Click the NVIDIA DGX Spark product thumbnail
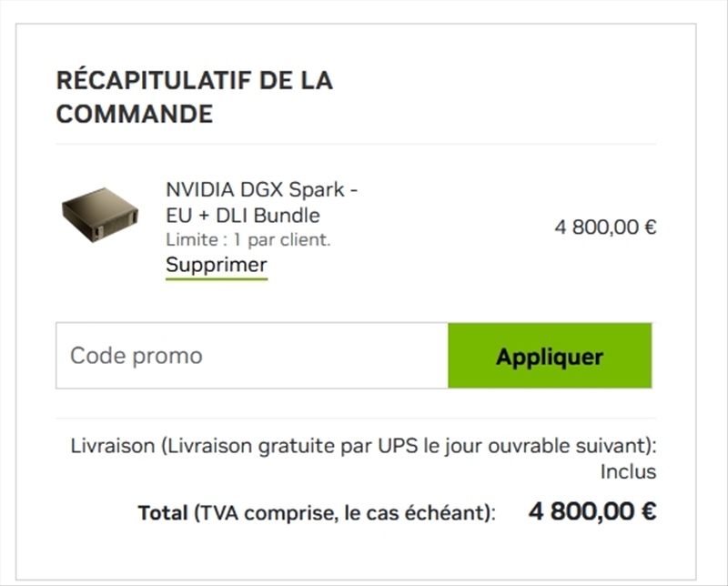This screenshot has width=728, height=586. pyautogui.click(x=100, y=215)
